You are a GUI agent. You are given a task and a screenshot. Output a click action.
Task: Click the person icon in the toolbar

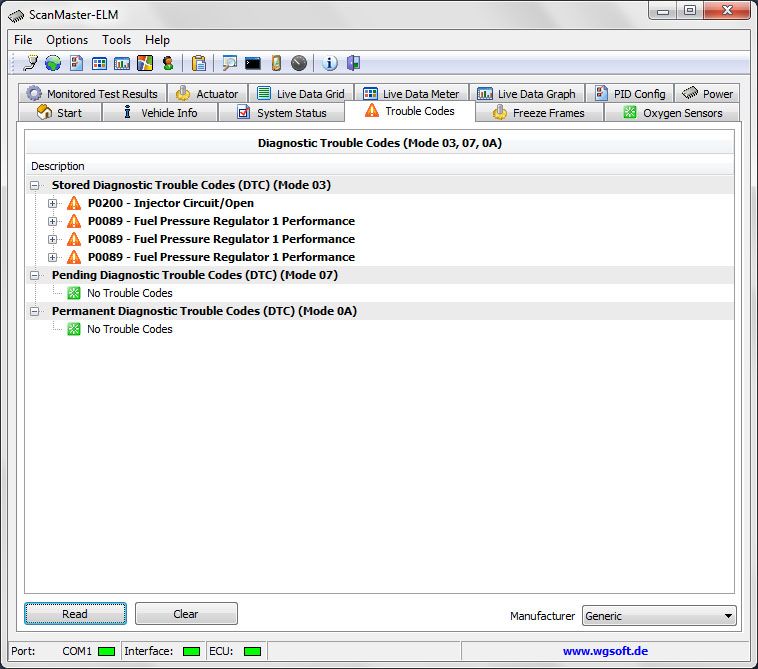(x=168, y=63)
